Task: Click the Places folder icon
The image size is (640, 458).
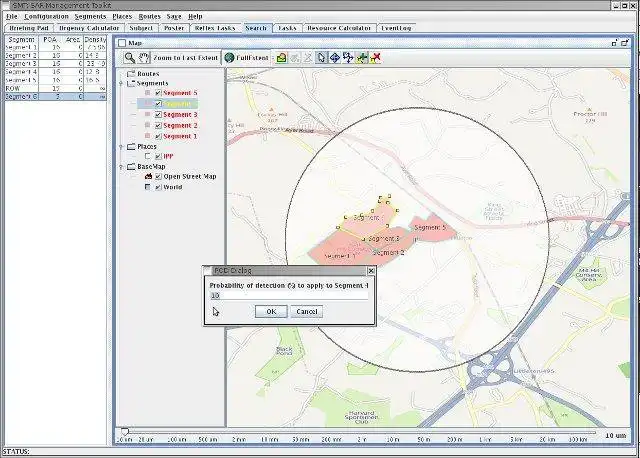Action: tap(131, 147)
